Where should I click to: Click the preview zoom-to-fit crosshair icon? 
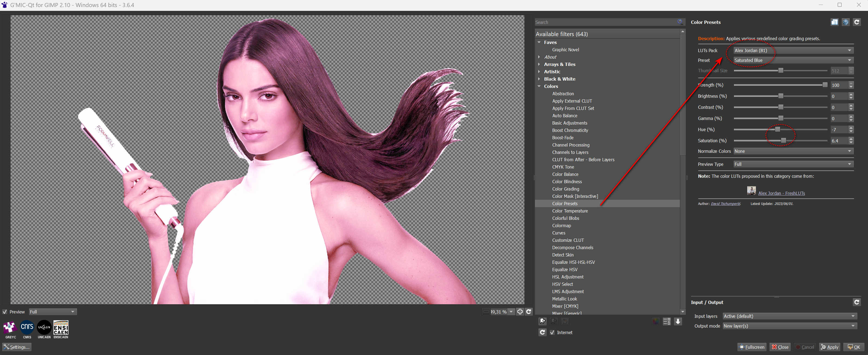[520, 312]
